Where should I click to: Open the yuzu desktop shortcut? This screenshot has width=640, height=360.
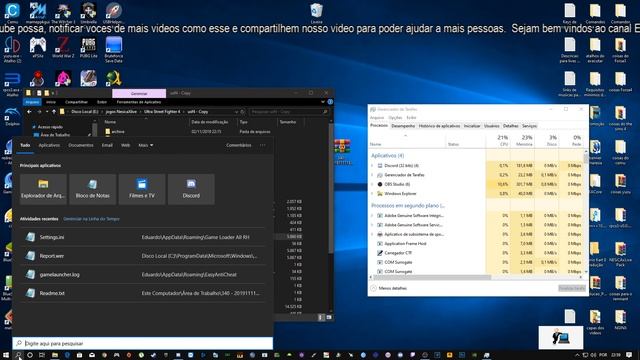(12, 49)
